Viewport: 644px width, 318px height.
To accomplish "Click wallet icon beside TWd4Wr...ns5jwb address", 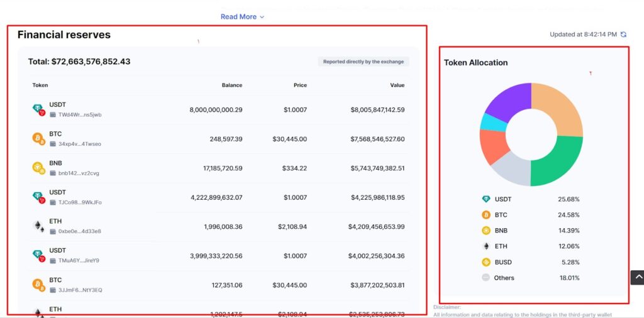I will 53,115.
